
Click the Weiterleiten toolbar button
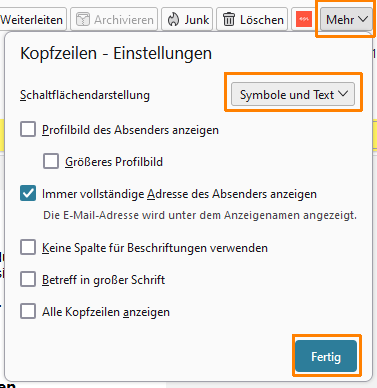pos(32,20)
